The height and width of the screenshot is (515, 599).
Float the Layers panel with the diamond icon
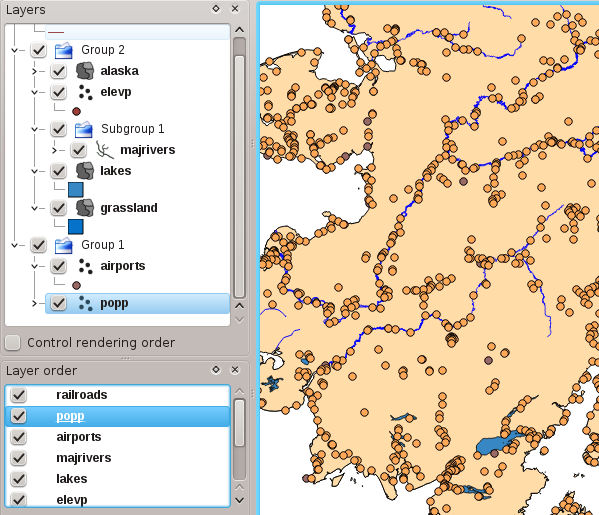click(216, 8)
